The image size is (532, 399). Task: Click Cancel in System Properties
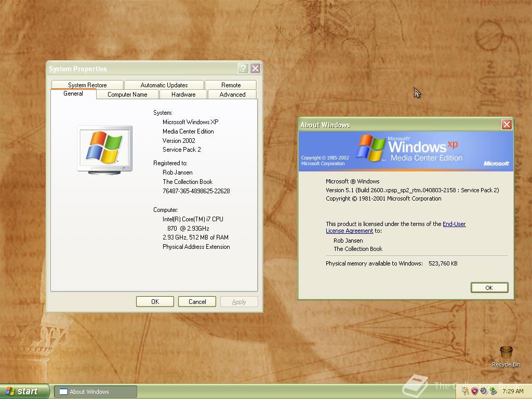coord(197,302)
